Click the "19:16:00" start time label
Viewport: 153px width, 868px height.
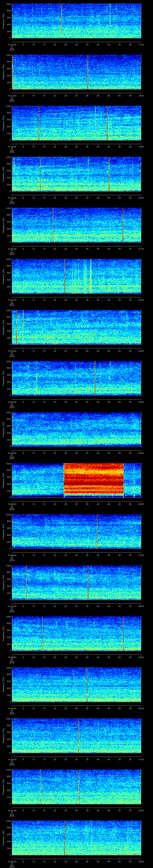click(x=12, y=44)
